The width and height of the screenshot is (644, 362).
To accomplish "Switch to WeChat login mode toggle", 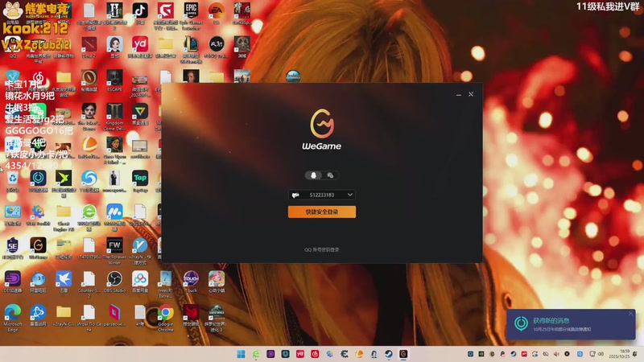I will pyautogui.click(x=330, y=175).
